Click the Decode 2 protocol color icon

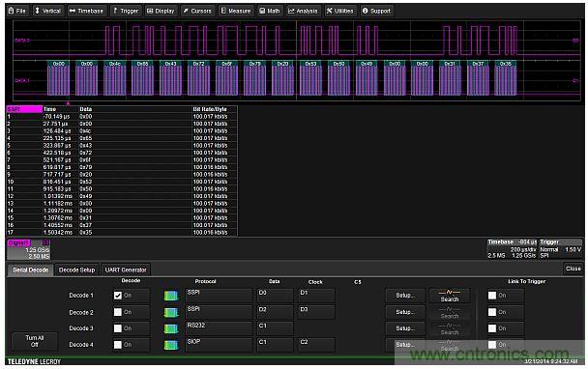click(x=171, y=312)
